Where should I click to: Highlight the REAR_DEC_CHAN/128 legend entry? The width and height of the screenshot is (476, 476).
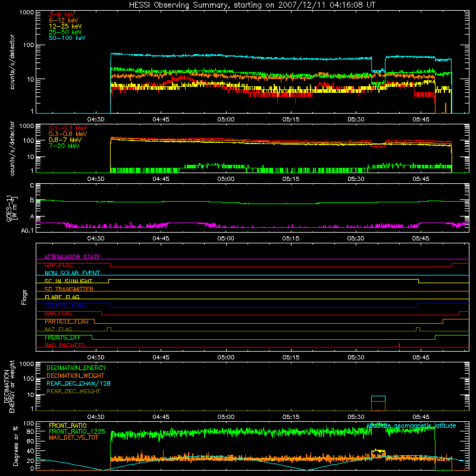[x=79, y=383]
